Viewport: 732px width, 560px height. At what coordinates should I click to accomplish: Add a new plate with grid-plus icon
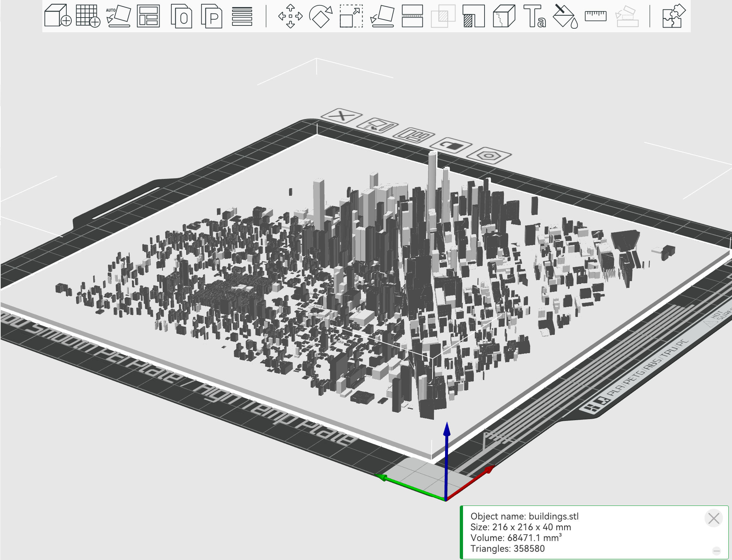coord(88,16)
